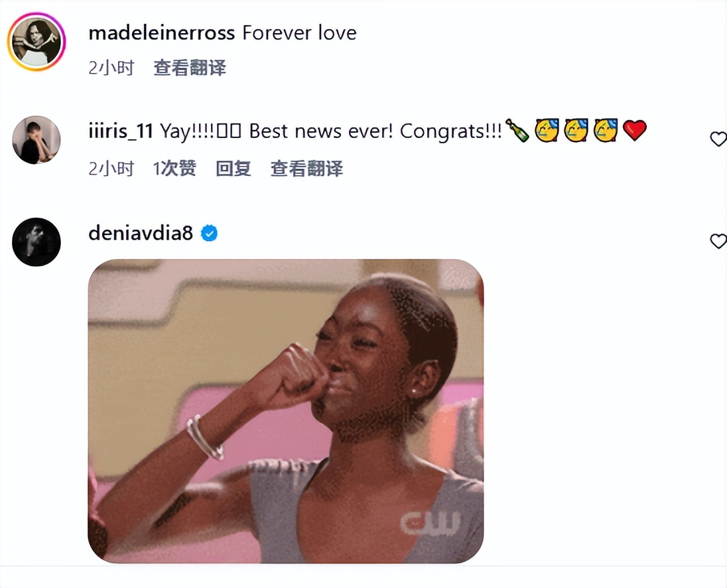
Task: Click the red heart emoji after Congrats
Action: click(634, 130)
